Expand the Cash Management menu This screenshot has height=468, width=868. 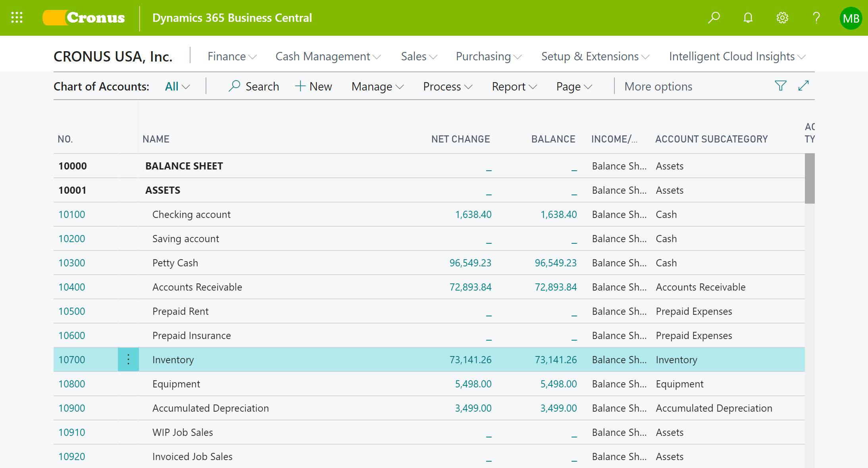pos(328,56)
